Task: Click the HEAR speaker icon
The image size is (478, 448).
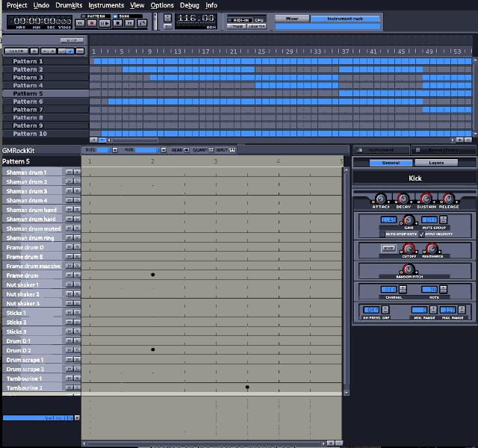Action: click(x=186, y=150)
